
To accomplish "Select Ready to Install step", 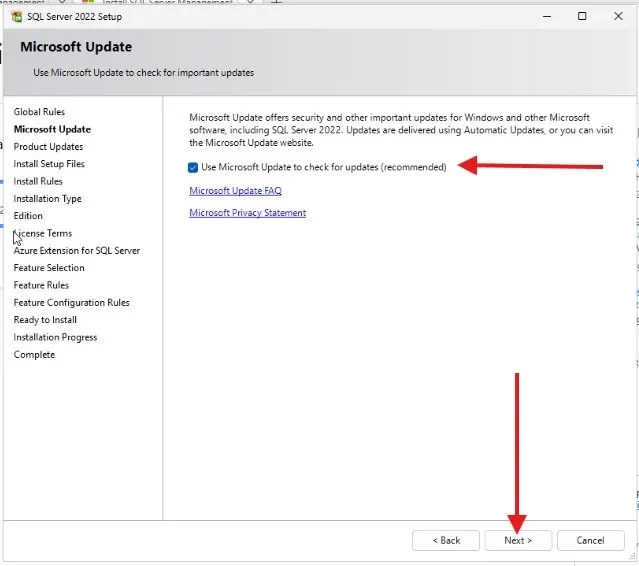I will (x=45, y=320).
